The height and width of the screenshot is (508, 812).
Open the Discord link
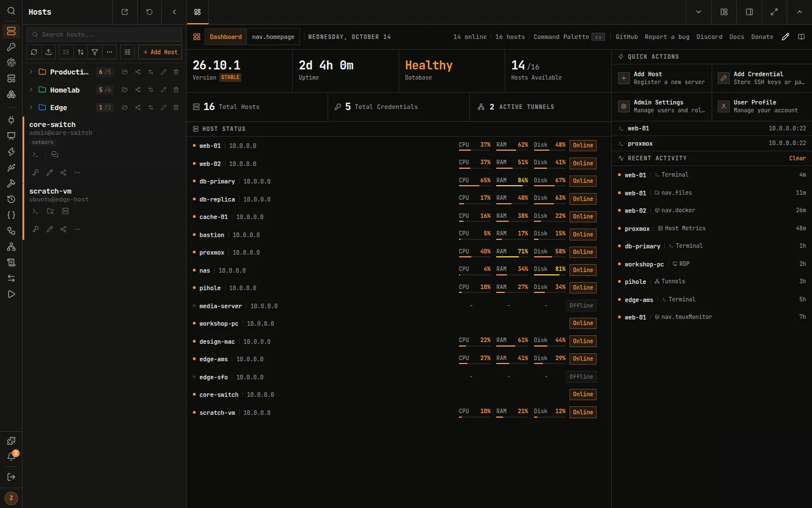click(x=709, y=37)
